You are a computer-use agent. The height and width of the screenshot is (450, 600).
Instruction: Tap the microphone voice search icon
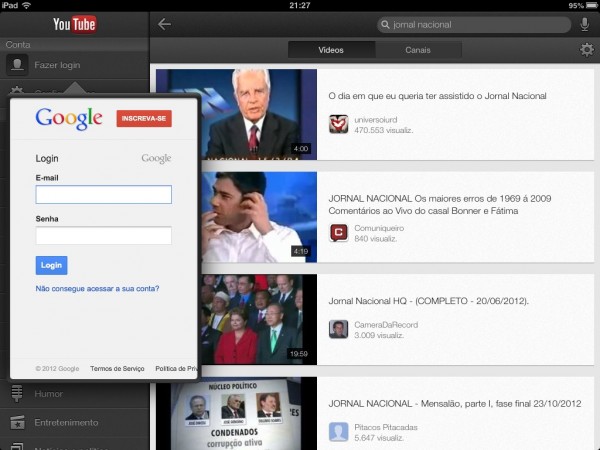[584, 24]
